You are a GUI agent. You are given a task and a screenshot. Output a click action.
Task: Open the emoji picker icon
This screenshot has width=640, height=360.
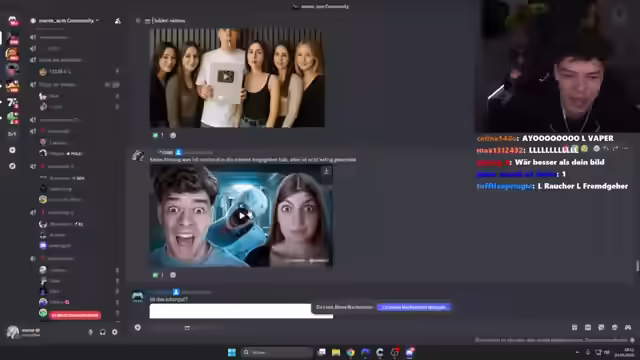click(615, 327)
